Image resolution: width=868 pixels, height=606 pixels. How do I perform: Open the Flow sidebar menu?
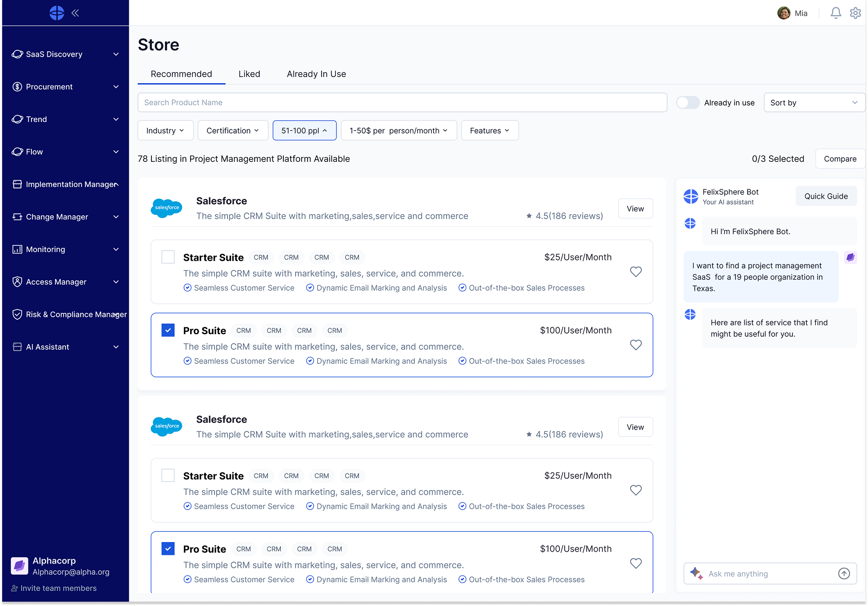coord(65,152)
